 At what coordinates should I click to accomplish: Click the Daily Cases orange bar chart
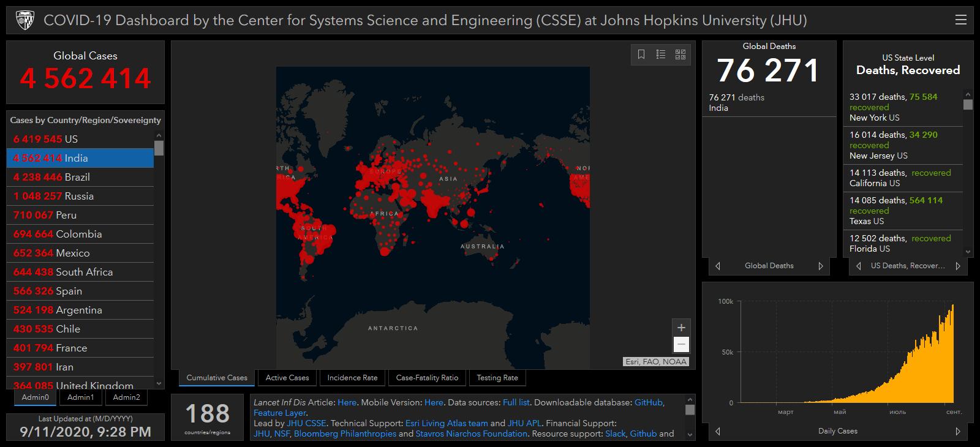pos(846,353)
